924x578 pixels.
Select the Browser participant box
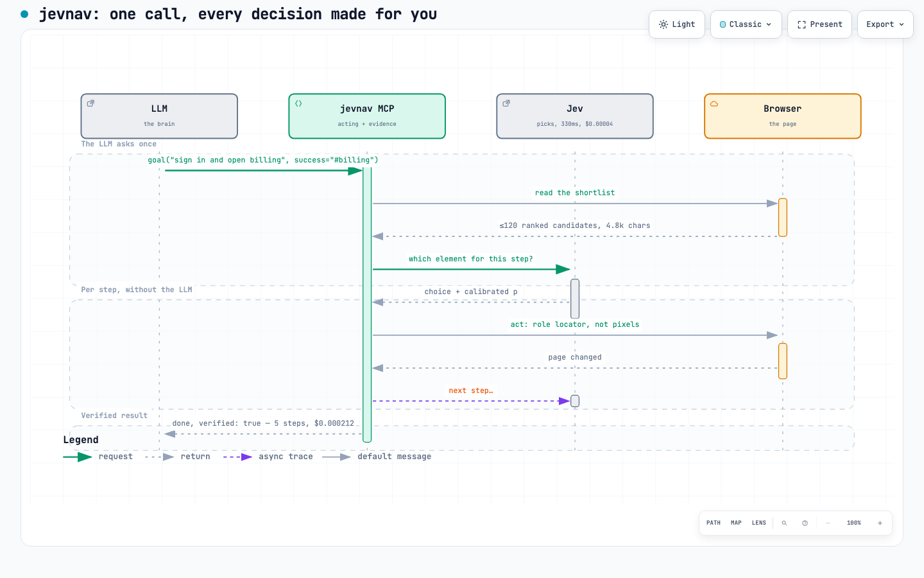[783, 116]
